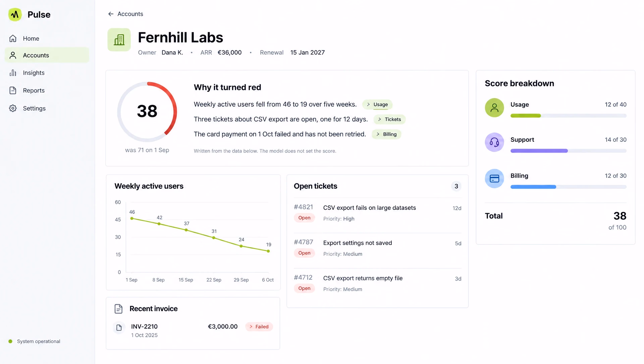
Task: Click the Settings gear icon
Action: point(13,108)
